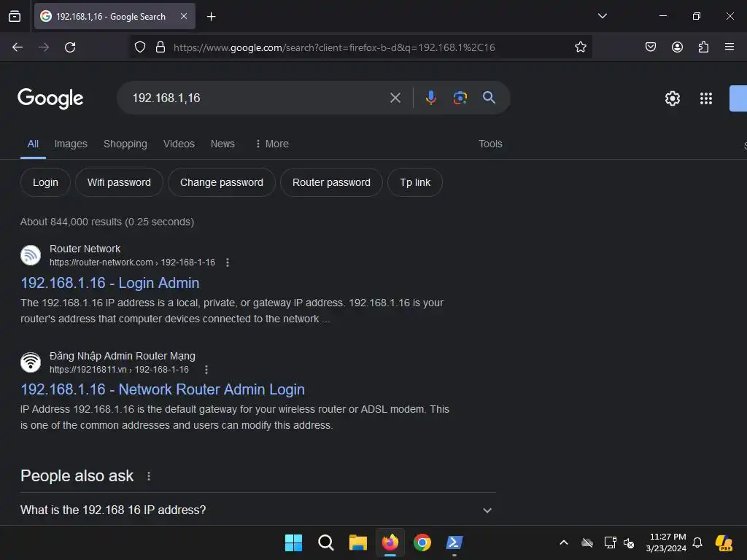The height and width of the screenshot is (560, 747).
Task: Open Network Router Admin Login result
Action: pyautogui.click(x=163, y=389)
